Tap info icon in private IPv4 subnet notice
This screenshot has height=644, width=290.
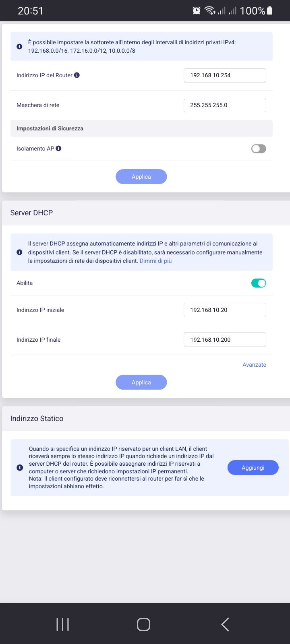point(19,47)
